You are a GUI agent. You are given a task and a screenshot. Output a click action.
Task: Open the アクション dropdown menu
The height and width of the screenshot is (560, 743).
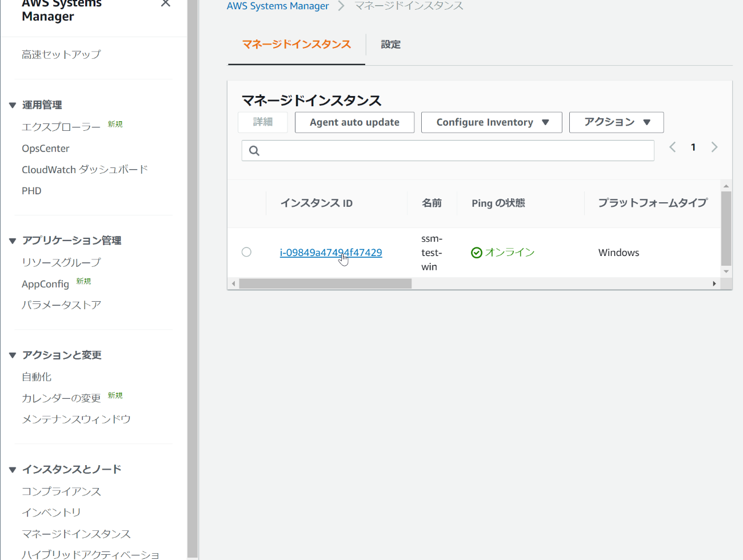tap(617, 122)
